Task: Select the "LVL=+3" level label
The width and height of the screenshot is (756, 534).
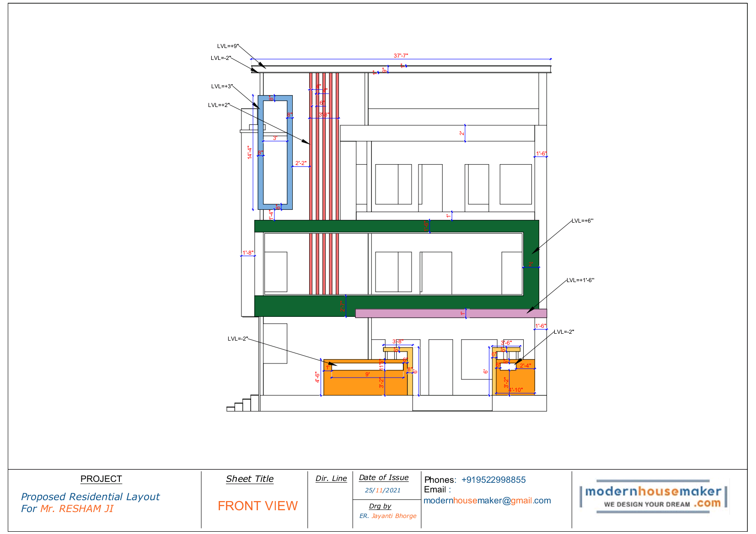Action: (222, 86)
